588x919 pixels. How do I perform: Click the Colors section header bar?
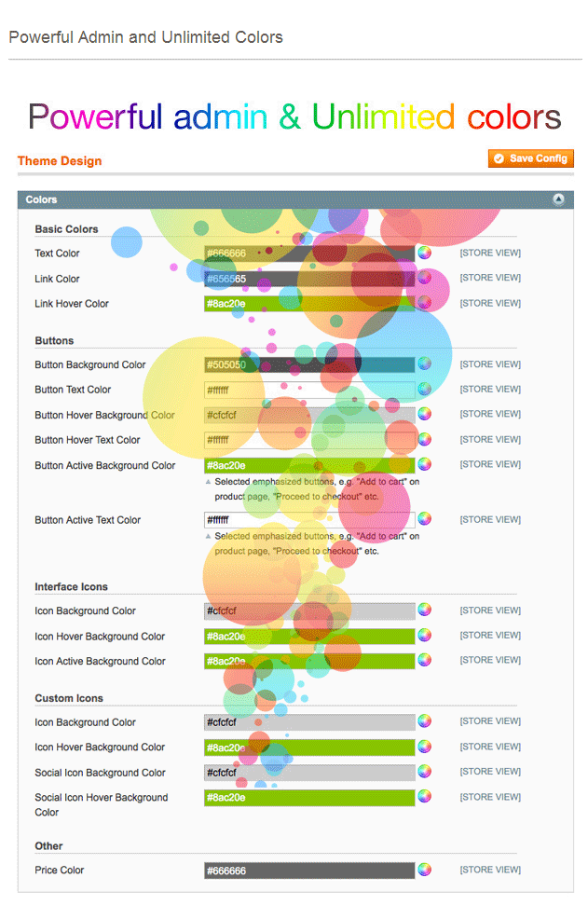point(280,199)
